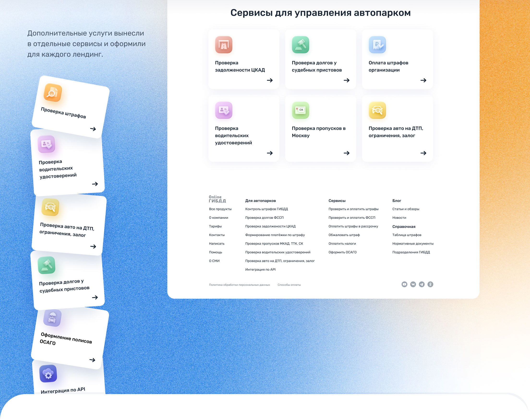
Task: Open the VK social icon in the footer
Action: click(413, 285)
